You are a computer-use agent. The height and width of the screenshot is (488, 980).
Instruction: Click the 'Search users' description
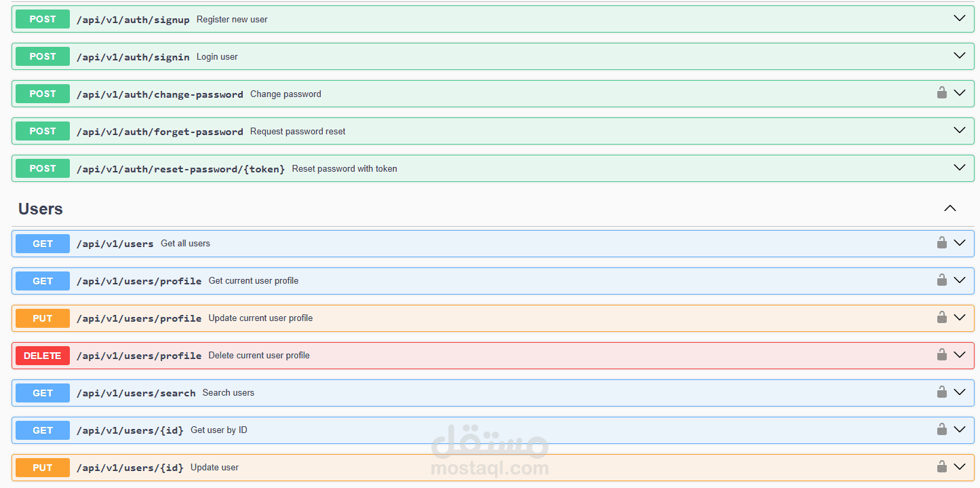[x=229, y=393]
